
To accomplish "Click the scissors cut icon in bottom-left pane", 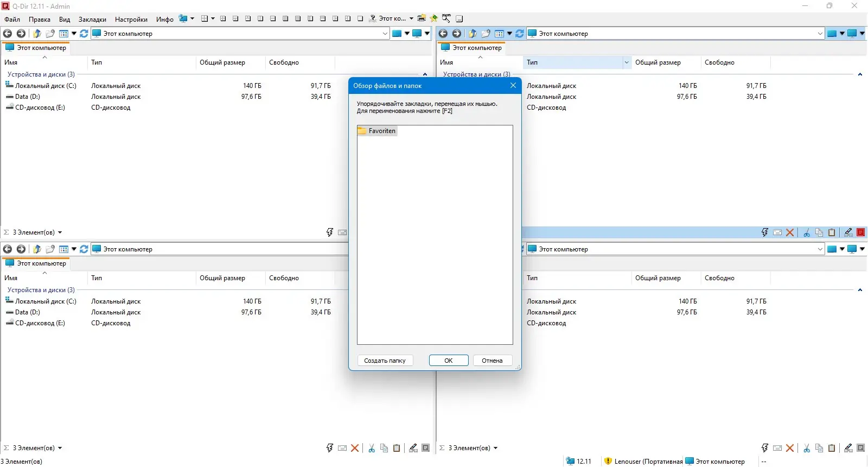I will click(x=372, y=448).
